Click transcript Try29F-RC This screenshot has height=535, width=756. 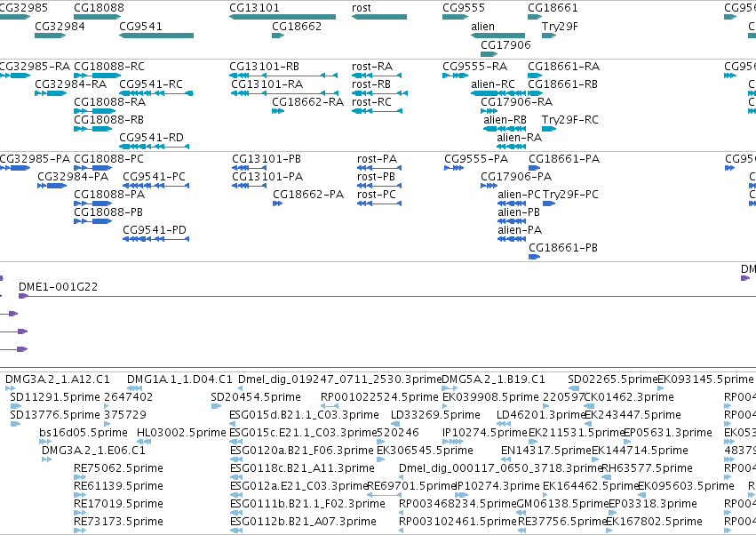(x=570, y=119)
